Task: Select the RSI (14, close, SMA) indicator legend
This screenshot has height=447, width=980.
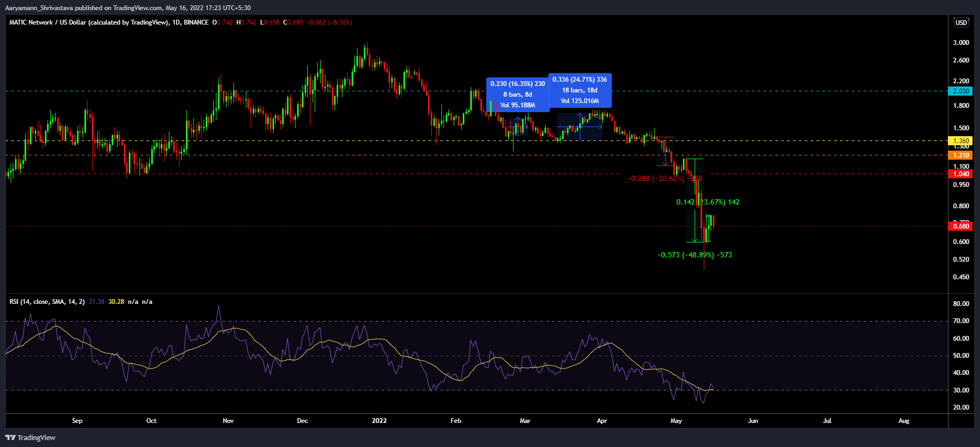Action: tap(47, 302)
